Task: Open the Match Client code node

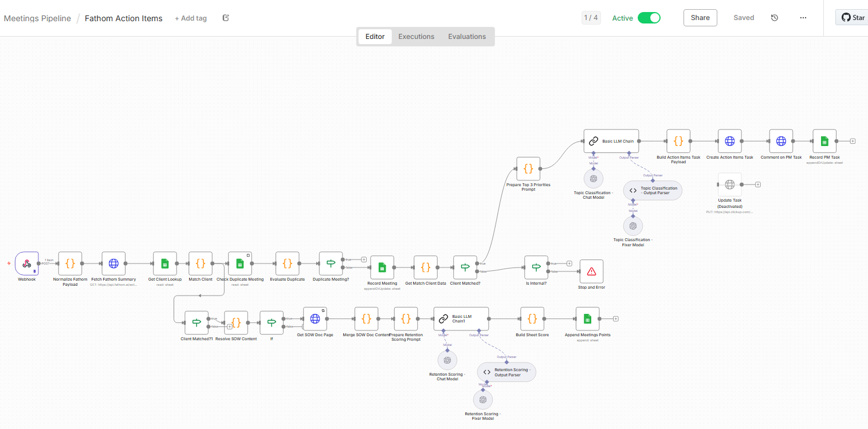Action: pos(201,263)
